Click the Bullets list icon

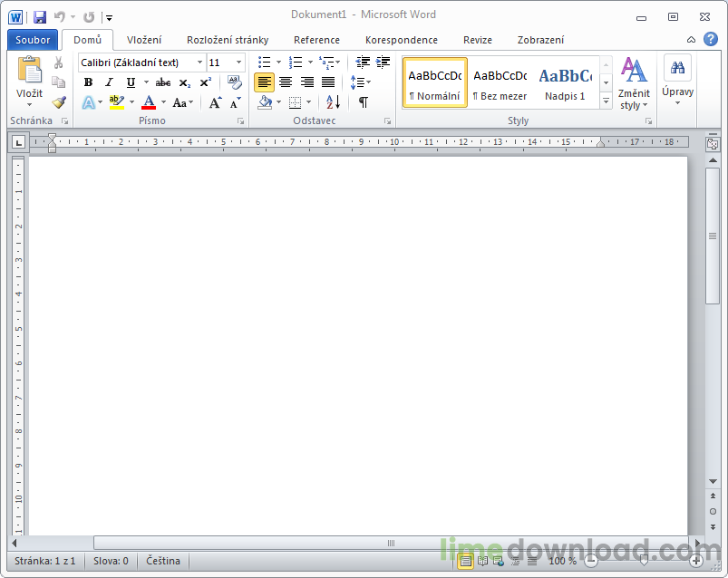tap(264, 63)
